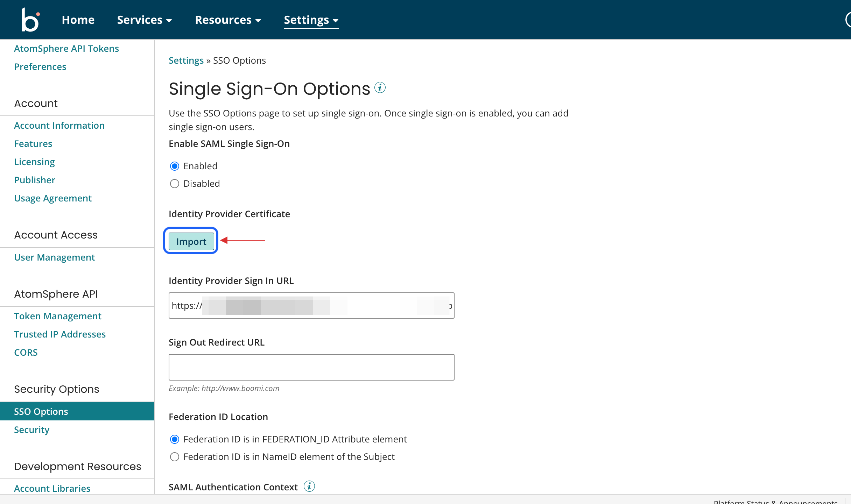The height and width of the screenshot is (504, 851).
Task: Click the CORS link under AtomSphere API
Action: [26, 352]
